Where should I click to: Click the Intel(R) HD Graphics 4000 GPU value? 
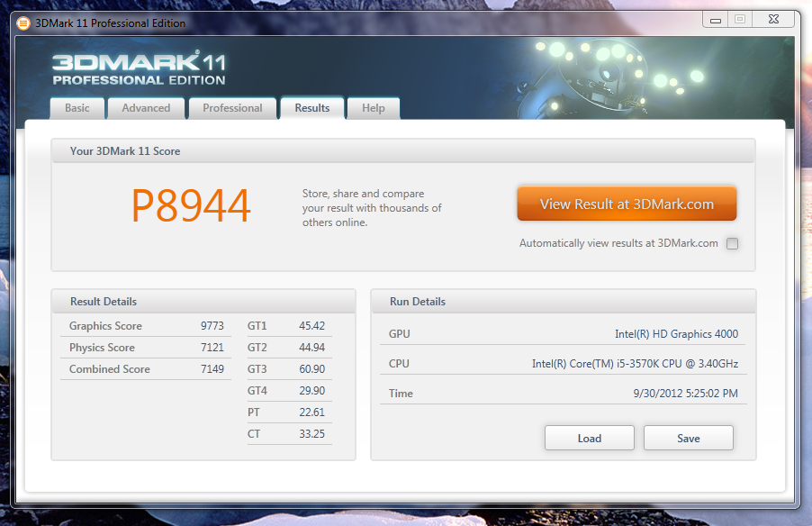pyautogui.click(x=676, y=334)
